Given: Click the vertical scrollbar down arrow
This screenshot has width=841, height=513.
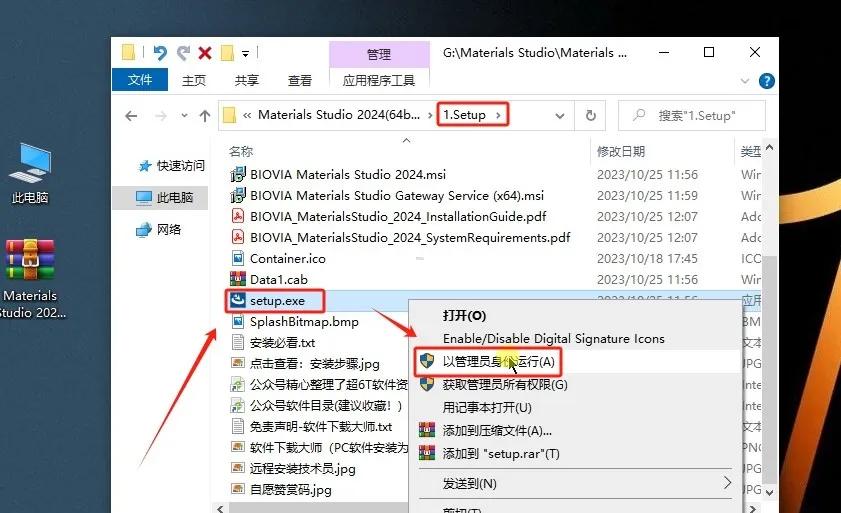Looking at the screenshot, I should 769,492.
